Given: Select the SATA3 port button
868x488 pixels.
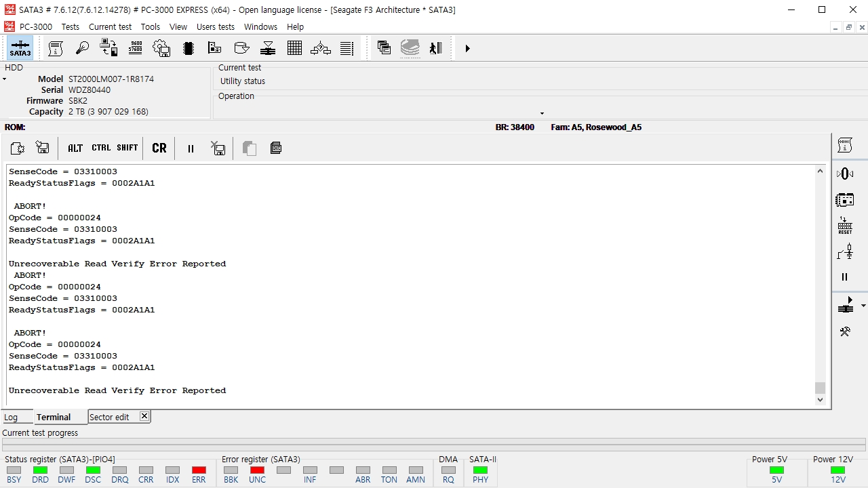Looking at the screenshot, I should [x=20, y=48].
